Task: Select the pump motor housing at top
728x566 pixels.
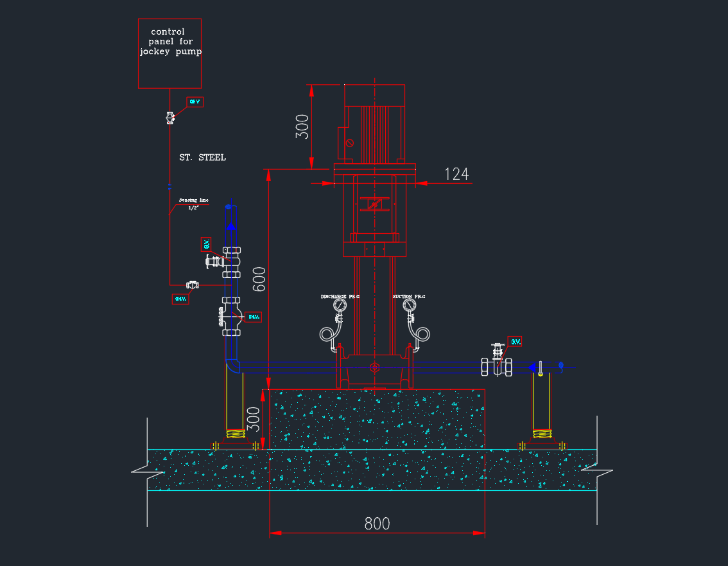Action: pos(374,123)
